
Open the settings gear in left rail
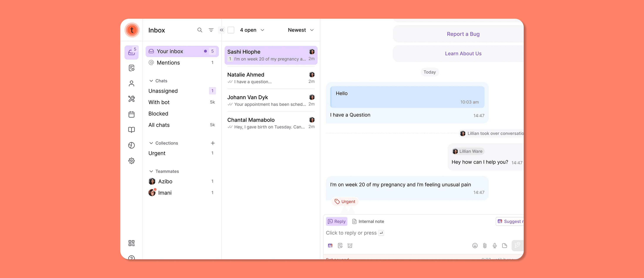(131, 161)
